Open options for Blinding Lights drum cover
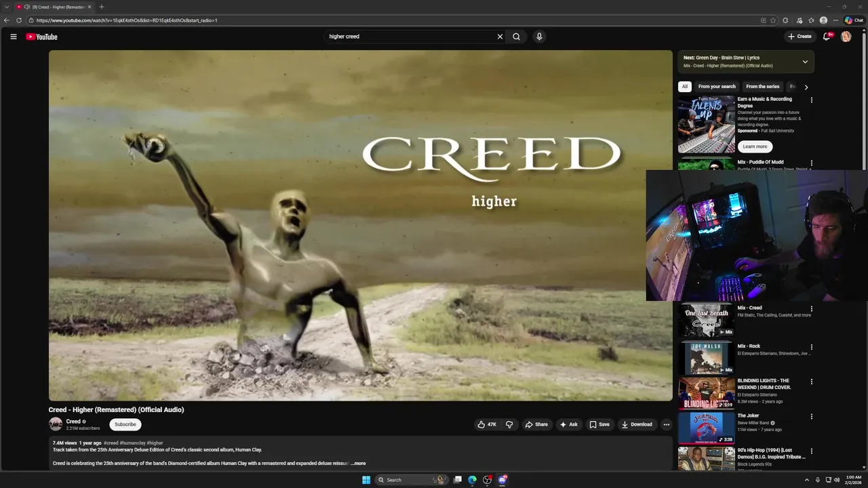The height and width of the screenshot is (488, 868). (811, 382)
